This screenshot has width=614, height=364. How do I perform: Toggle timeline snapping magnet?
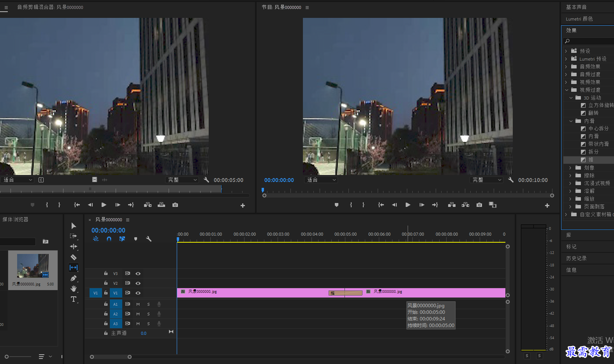[x=109, y=239]
